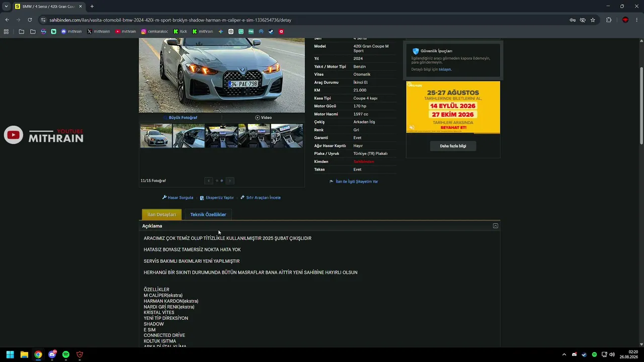Screen dimensions: 644x362
Task: Select the third thumbnail showing dashboard
Action: point(221,136)
